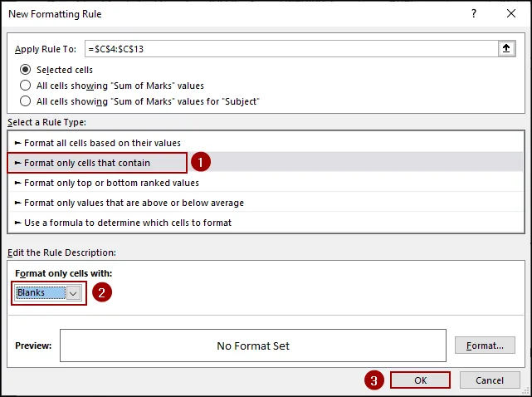Screen dimensions: 532x397
Task: Click the Apply Rule To range field
Action: click(x=291, y=49)
